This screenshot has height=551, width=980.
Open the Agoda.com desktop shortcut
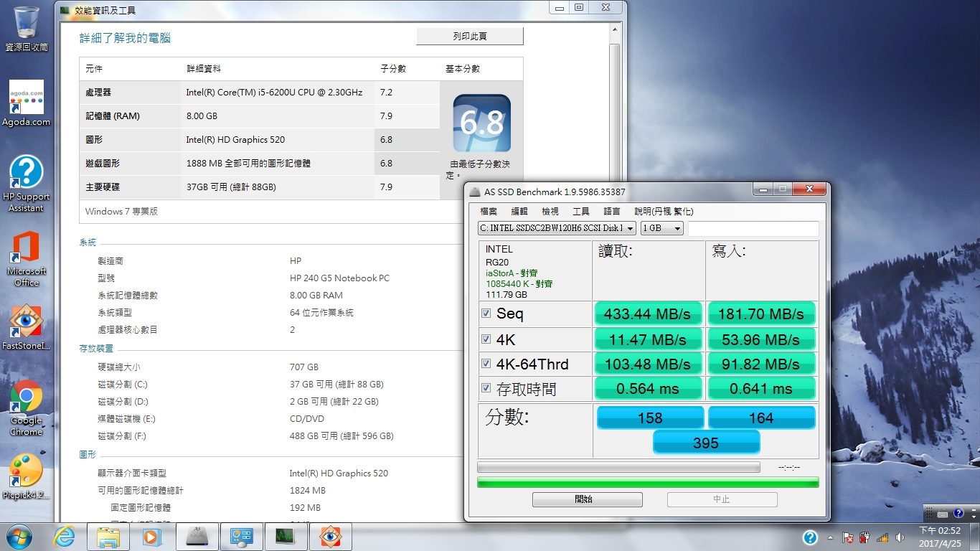(27, 103)
